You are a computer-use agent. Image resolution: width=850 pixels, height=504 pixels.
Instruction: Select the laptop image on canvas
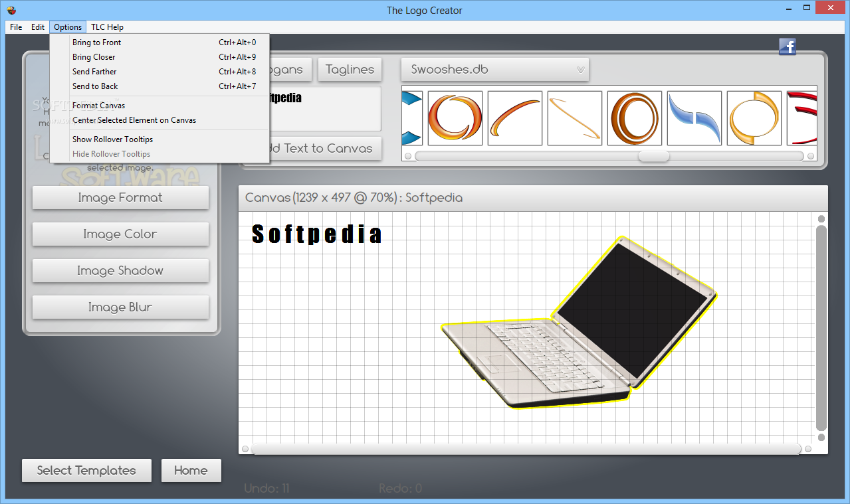(x=580, y=323)
